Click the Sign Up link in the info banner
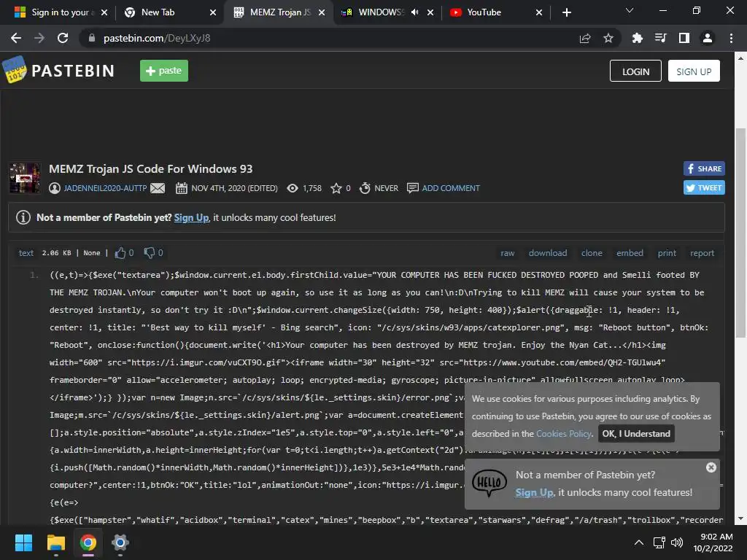Image resolution: width=747 pixels, height=560 pixels. [x=191, y=217]
